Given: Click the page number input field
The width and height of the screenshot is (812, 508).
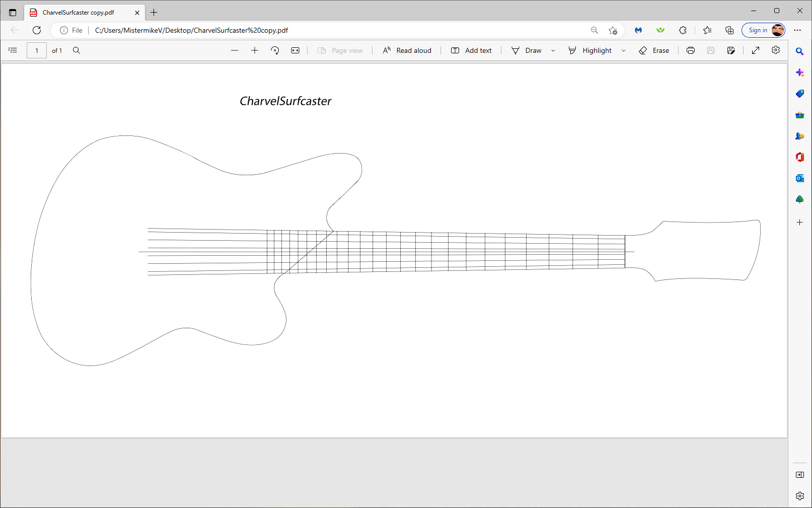Looking at the screenshot, I should point(36,50).
